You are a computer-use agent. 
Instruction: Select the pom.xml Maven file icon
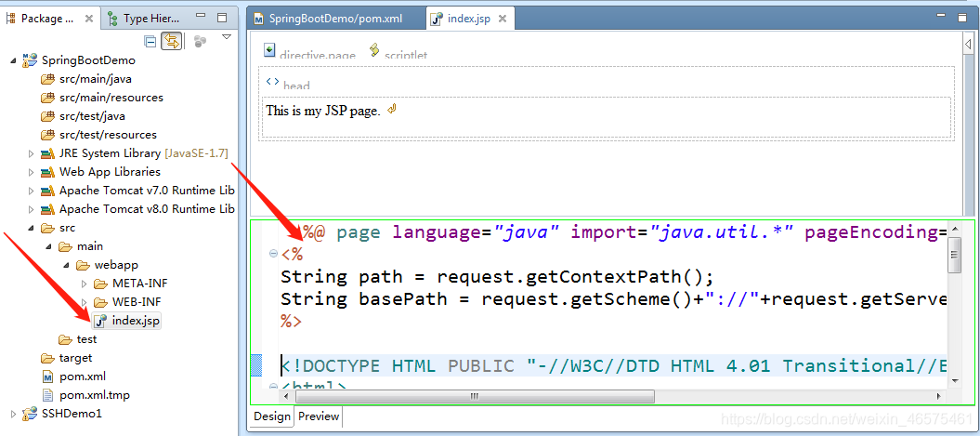point(47,377)
